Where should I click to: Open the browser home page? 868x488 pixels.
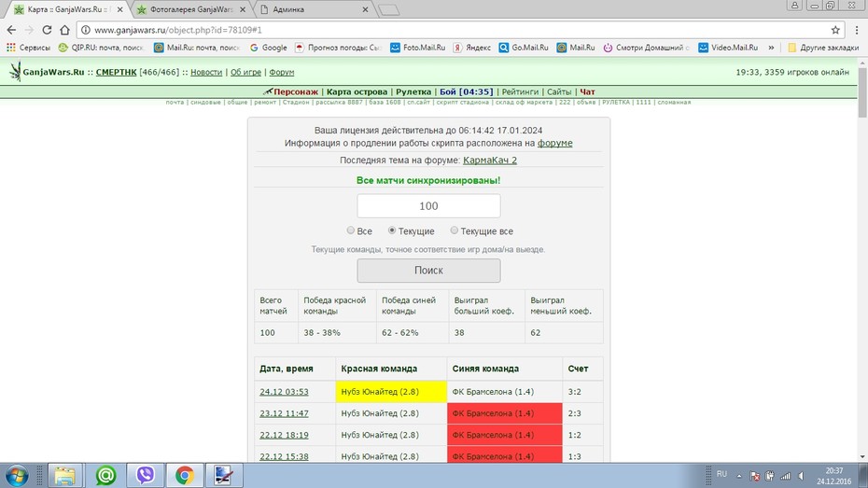click(x=64, y=30)
